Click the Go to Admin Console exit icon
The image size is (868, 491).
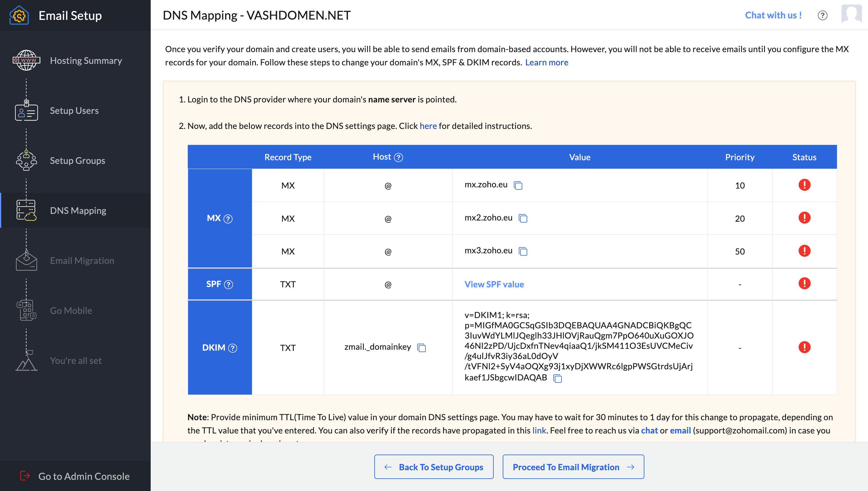click(25, 476)
